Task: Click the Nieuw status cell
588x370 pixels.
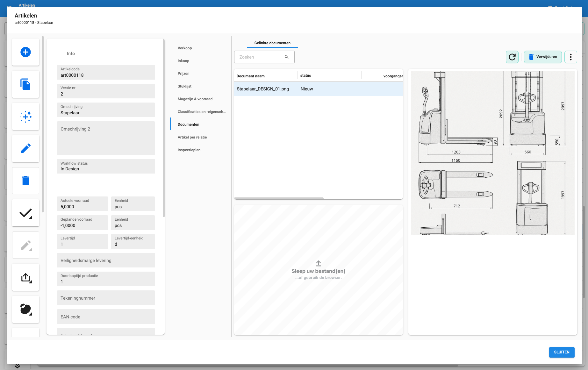Action: point(307,89)
